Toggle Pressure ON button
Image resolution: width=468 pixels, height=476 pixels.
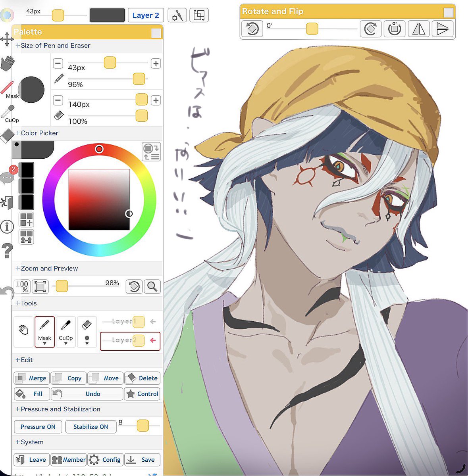(x=38, y=427)
